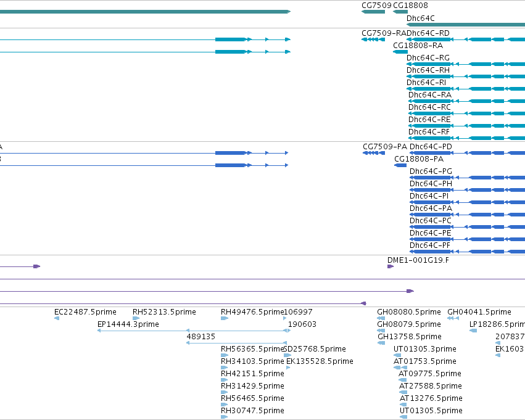Screen dimensions: 525x420
Task: Click the RH56465.5prime EST label
Action: click(x=252, y=399)
